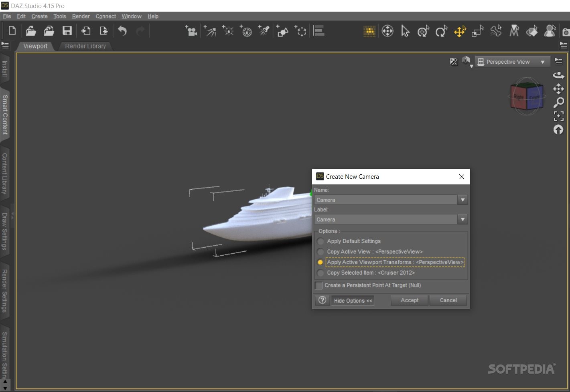This screenshot has height=392, width=570.
Task: Select Copy Active View PerspectiveView option
Action: point(320,252)
